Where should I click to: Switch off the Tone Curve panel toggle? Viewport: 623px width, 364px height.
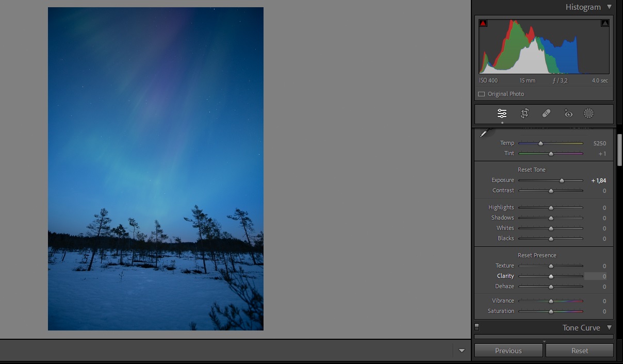click(477, 327)
